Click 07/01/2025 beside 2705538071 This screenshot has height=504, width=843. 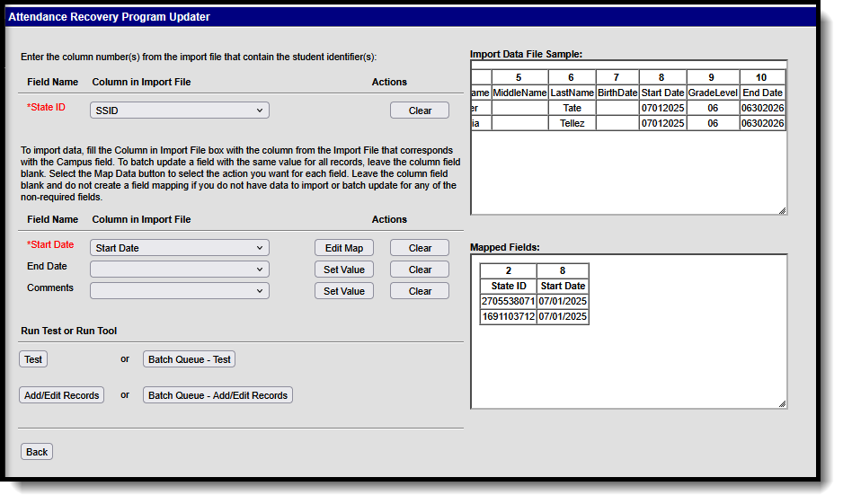click(x=563, y=301)
